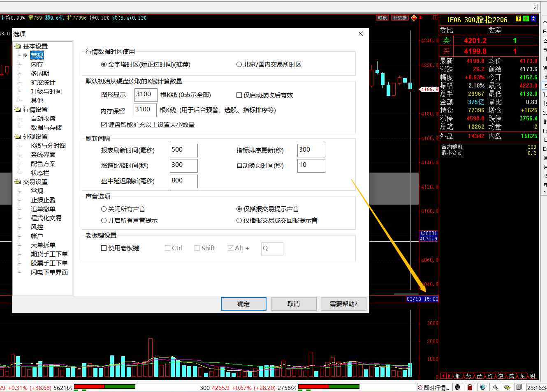Screen dimensions: 547x392
Task: Switch to the 盘 tab
Action: tap(479, 376)
